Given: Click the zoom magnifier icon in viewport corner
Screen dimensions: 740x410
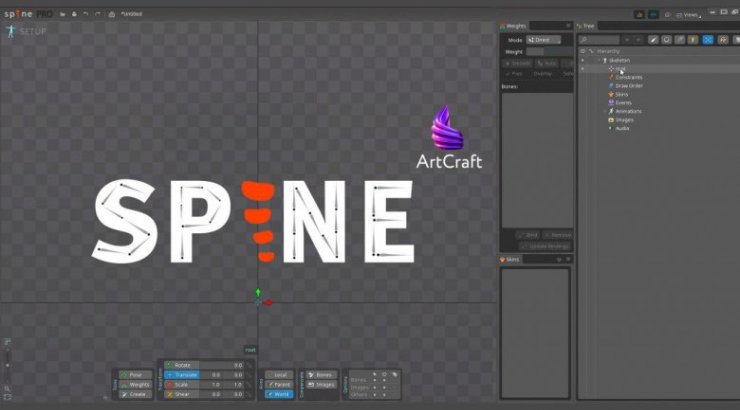Looking at the screenshot, I should click(x=8, y=388).
